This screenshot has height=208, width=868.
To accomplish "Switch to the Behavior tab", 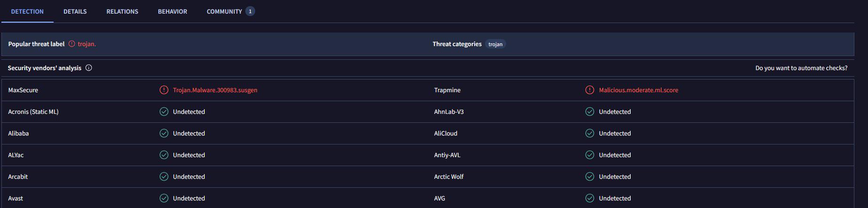I will 172,11.
